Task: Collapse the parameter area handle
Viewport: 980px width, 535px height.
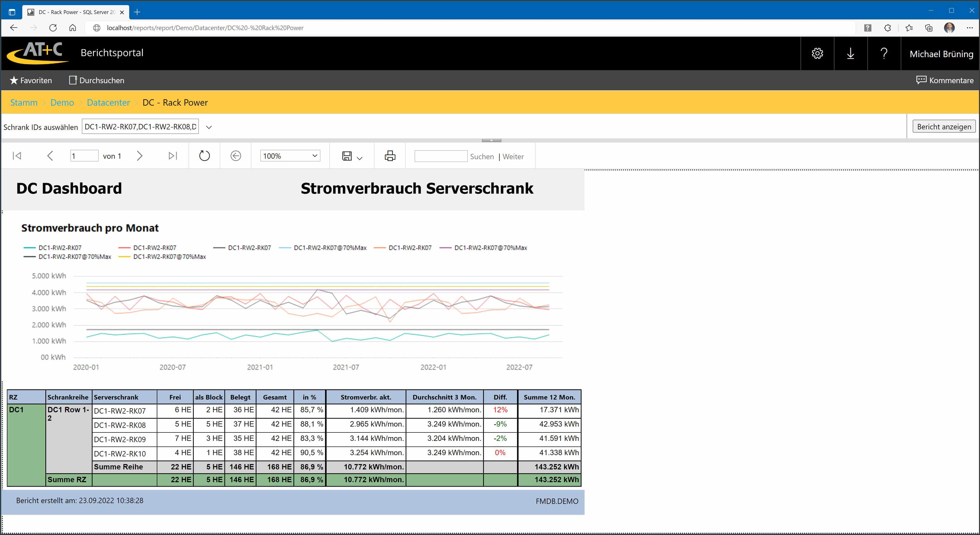Action: click(492, 140)
